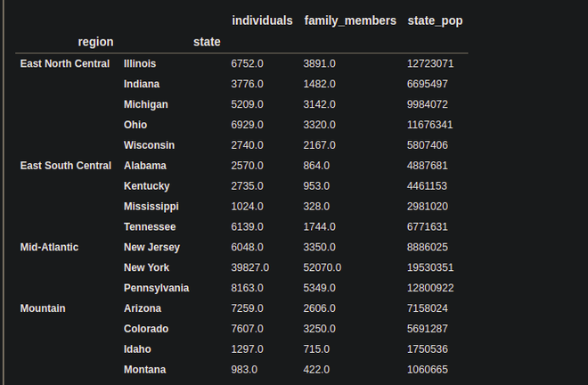Click the Pennsylvania row label
Screen dimensions: 588x385
(157, 288)
